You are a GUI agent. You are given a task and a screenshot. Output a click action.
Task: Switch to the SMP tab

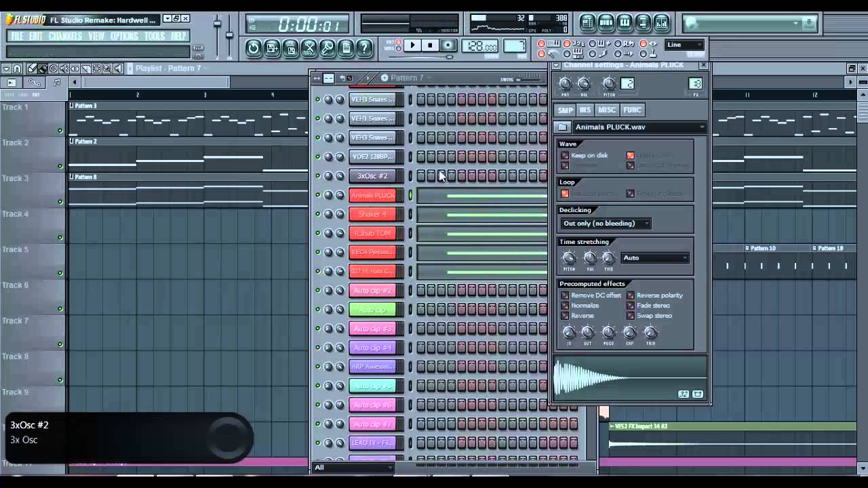[x=565, y=110]
